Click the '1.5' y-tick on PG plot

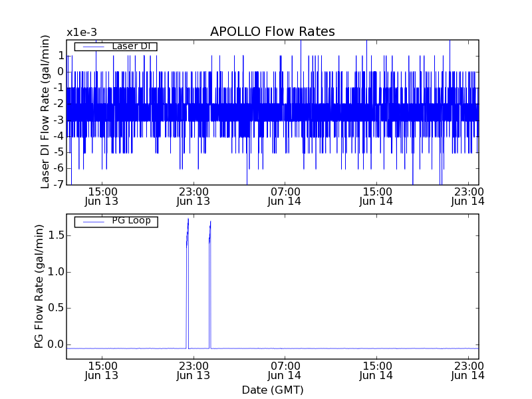pyautogui.click(x=56, y=235)
